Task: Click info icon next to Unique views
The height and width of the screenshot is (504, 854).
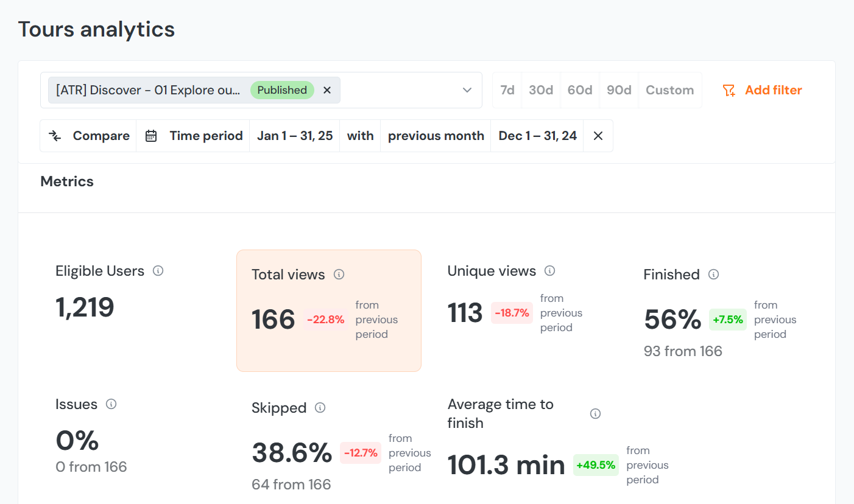Action: pyautogui.click(x=549, y=271)
